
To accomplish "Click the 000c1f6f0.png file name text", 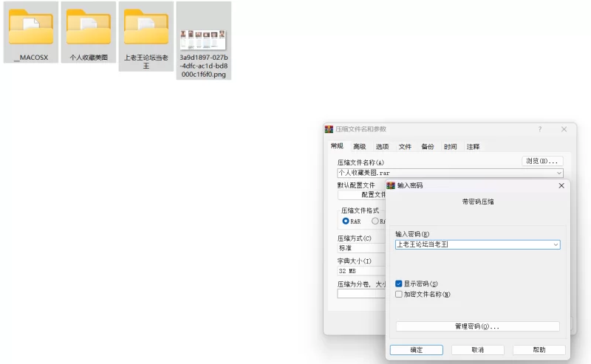I will coord(204,75).
